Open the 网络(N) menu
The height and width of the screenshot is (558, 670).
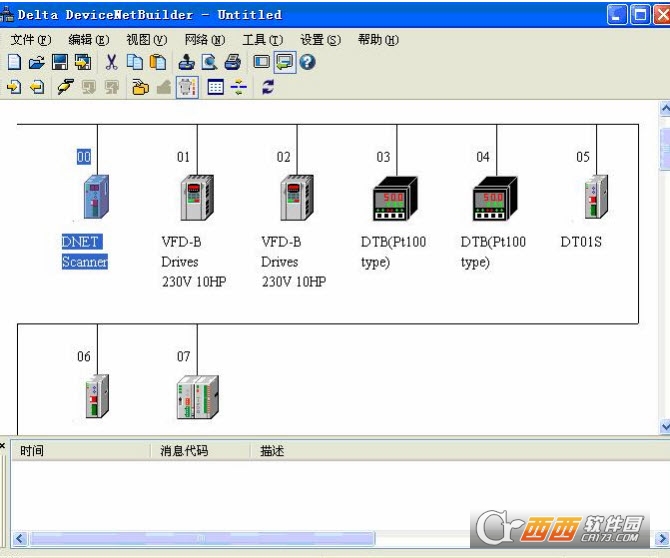205,40
